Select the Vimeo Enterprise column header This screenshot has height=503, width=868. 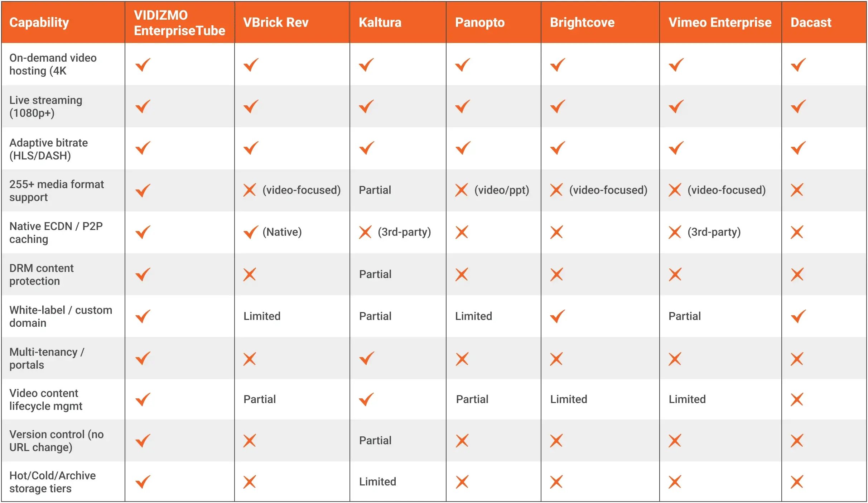coord(720,23)
